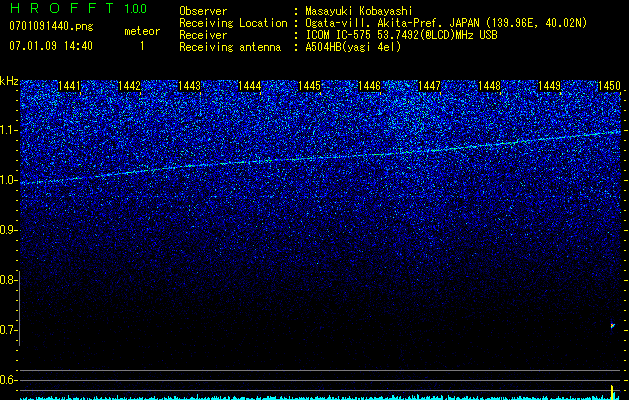The image size is (629, 400).
Task: Click time marker 1445
Action: click(x=310, y=86)
